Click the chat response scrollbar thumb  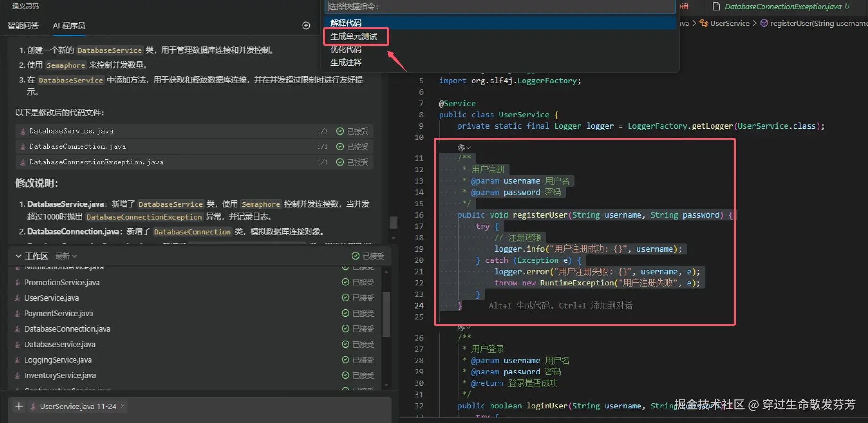click(393, 222)
